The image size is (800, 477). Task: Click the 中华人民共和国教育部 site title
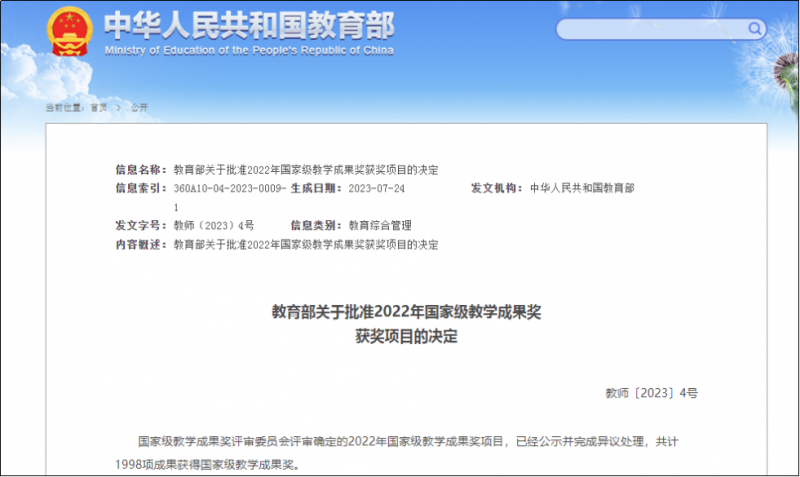249,25
